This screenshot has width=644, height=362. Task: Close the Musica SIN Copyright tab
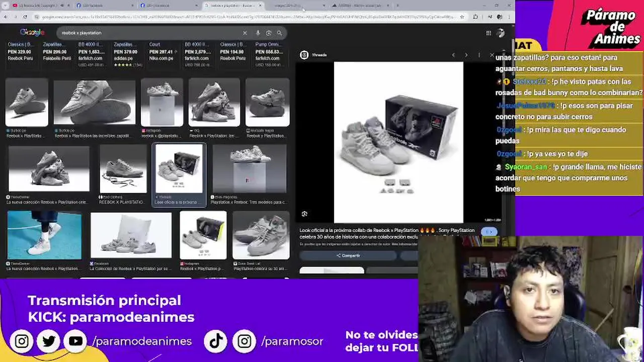(x=69, y=5)
